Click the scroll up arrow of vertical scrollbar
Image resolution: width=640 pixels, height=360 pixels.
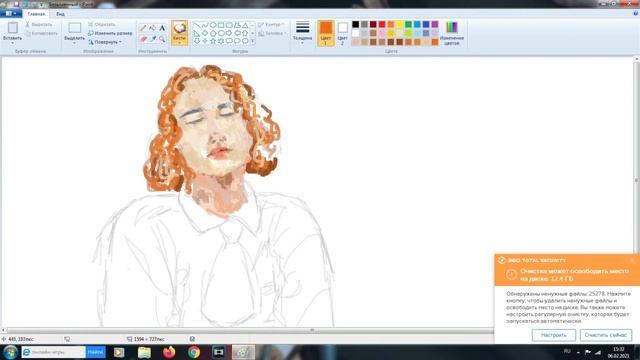[x=636, y=60]
